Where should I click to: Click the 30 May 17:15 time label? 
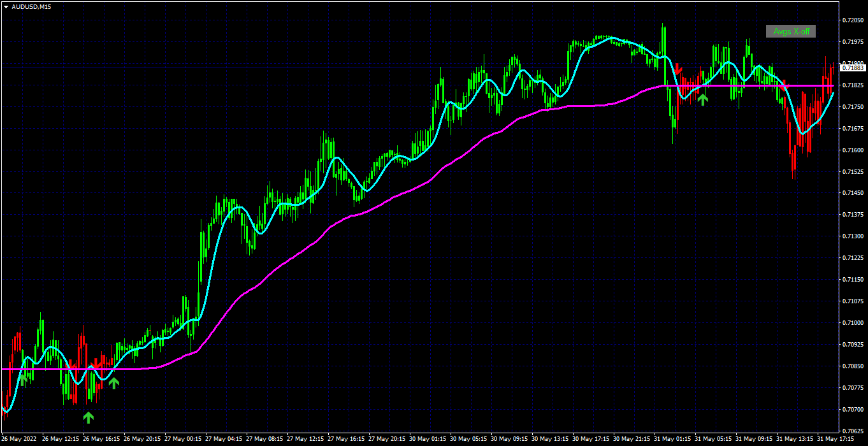click(590, 440)
